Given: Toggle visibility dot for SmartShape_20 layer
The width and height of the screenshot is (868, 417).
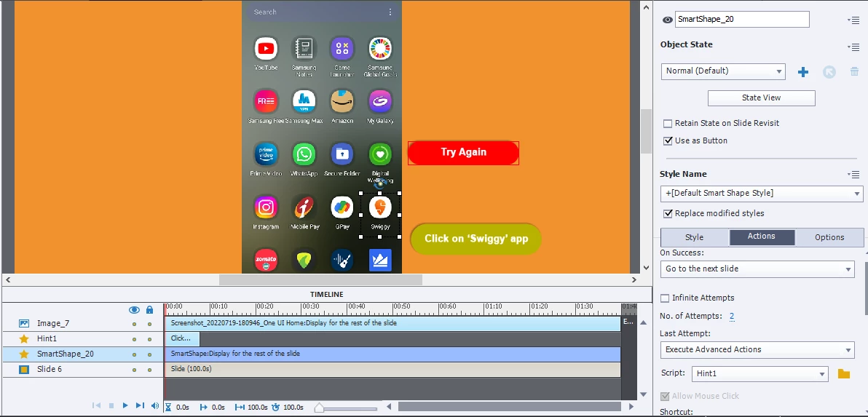Looking at the screenshot, I should pyautogui.click(x=134, y=354).
